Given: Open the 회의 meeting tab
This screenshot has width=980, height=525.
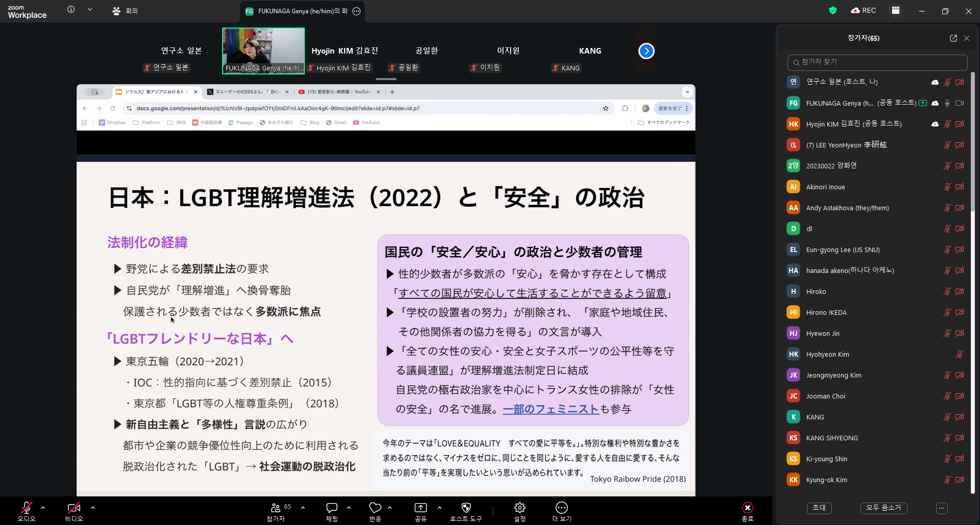Looking at the screenshot, I should click(x=125, y=11).
